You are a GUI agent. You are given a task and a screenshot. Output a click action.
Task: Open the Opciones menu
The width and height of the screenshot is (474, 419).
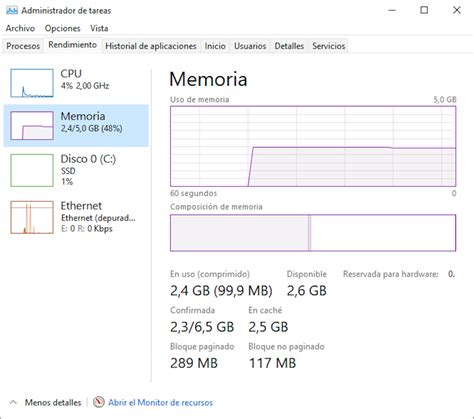63,28
